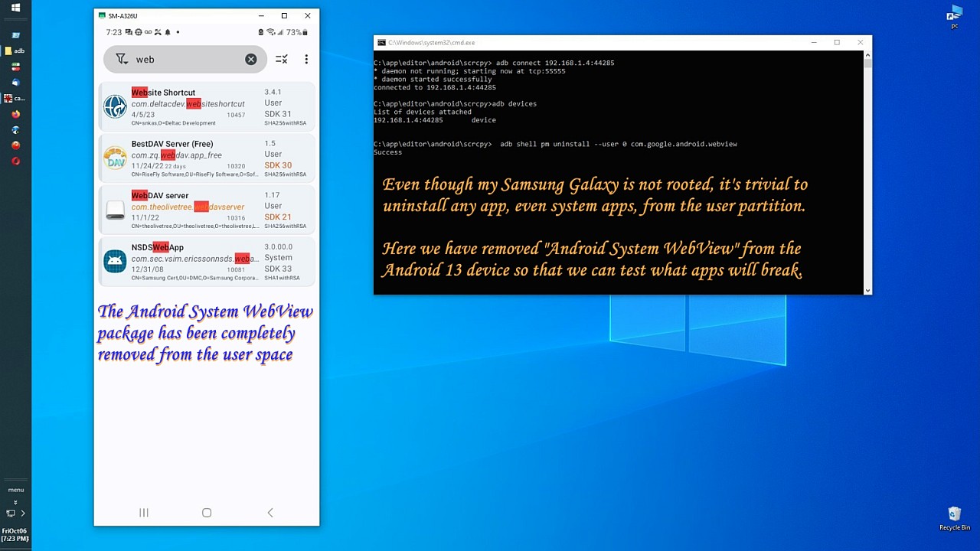Viewport: 980px width, 551px height.
Task: Open the taskbar 'menu' toolbar label
Action: [15, 490]
